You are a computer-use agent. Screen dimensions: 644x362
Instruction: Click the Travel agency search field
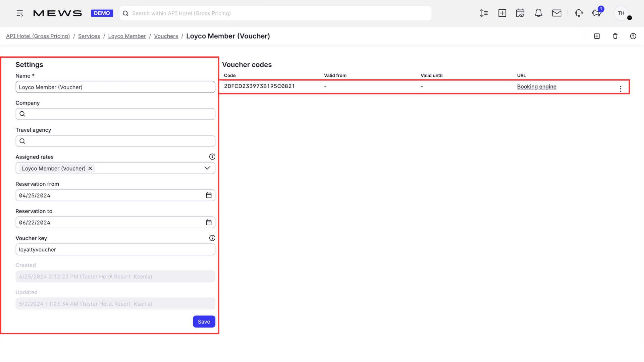(x=115, y=141)
